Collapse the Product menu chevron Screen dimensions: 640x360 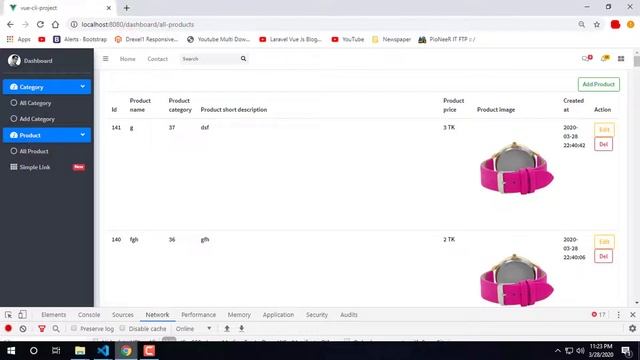(x=82, y=135)
